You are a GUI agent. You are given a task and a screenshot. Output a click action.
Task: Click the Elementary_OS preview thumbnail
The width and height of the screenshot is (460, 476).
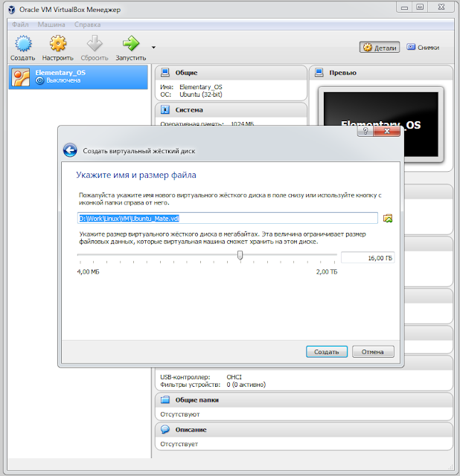pos(380,124)
